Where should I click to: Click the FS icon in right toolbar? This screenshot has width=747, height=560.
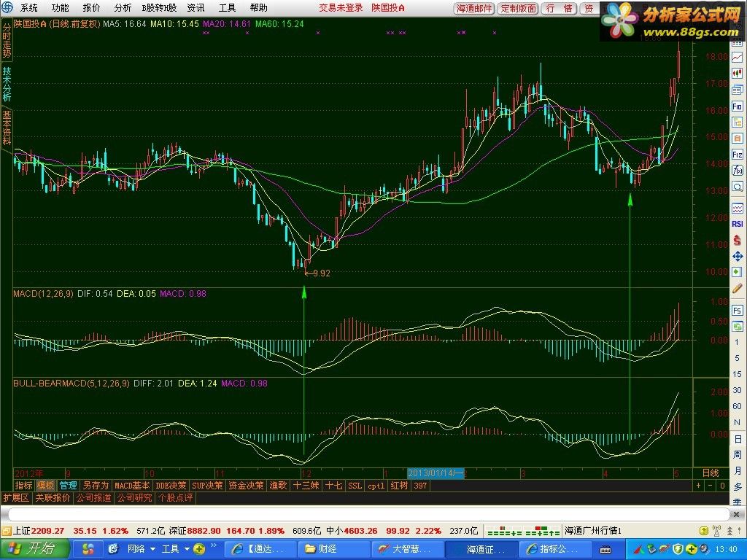tap(737, 311)
